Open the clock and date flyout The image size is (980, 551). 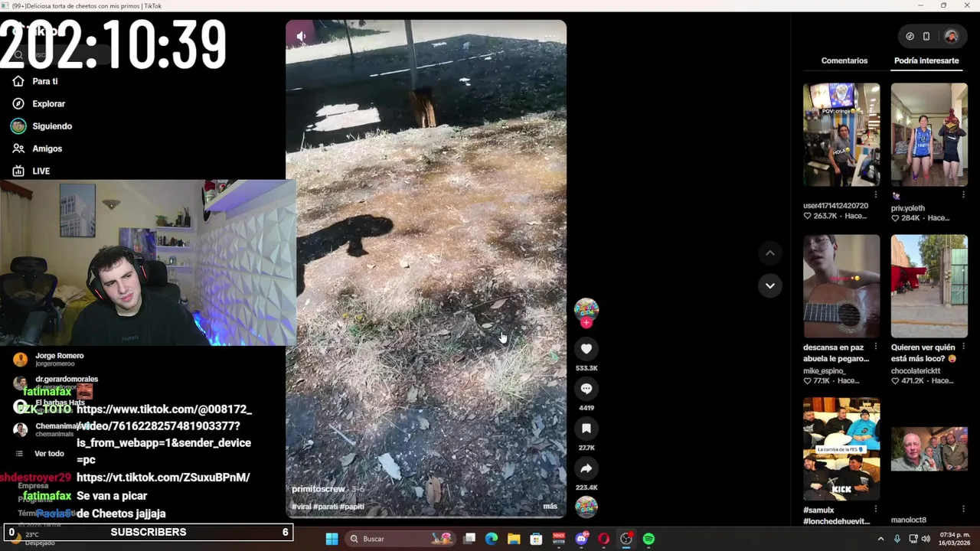[x=954, y=539]
